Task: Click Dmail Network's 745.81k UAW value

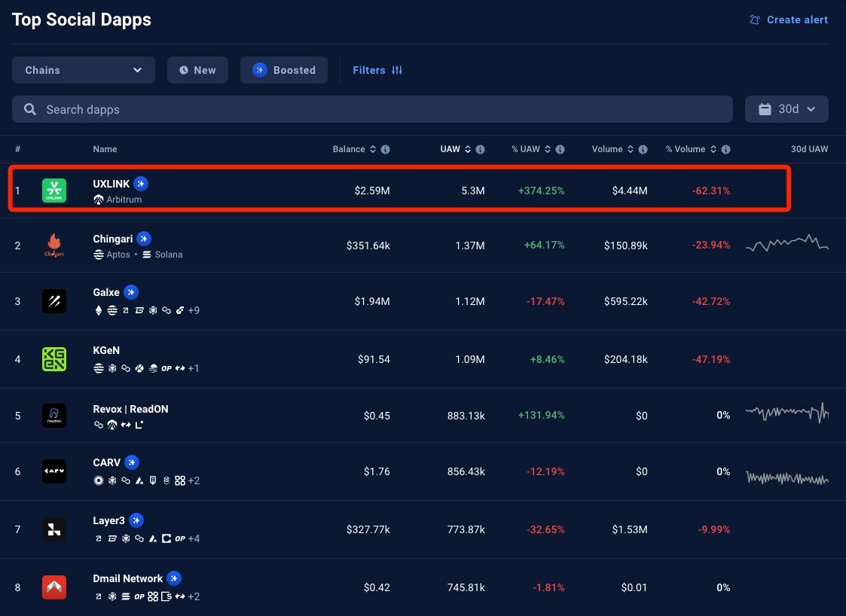Action: [466, 587]
